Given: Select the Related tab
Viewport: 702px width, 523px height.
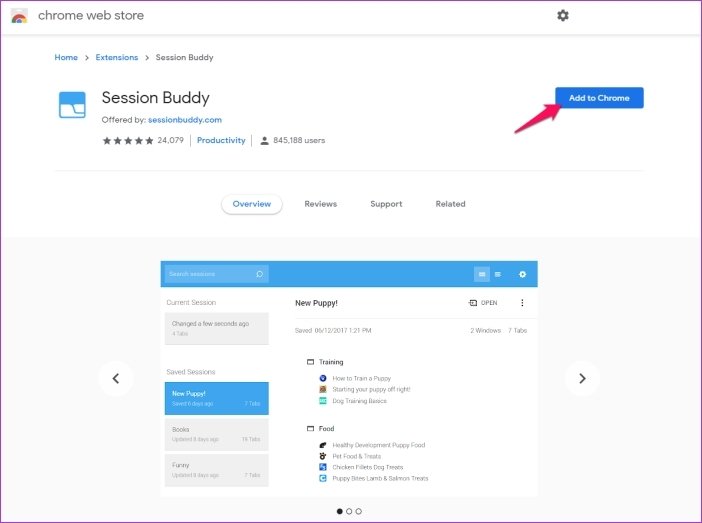Looking at the screenshot, I should pos(450,204).
